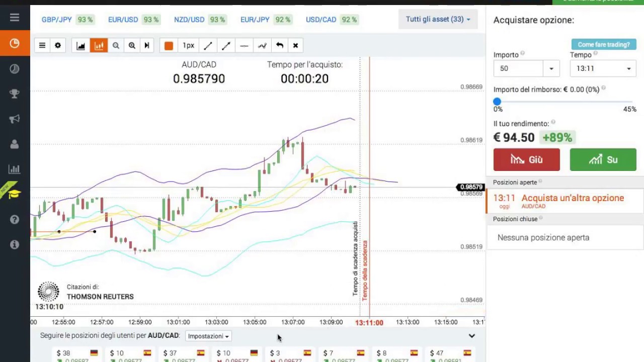
Task: Click the Importo amount field
Action: click(x=518, y=68)
